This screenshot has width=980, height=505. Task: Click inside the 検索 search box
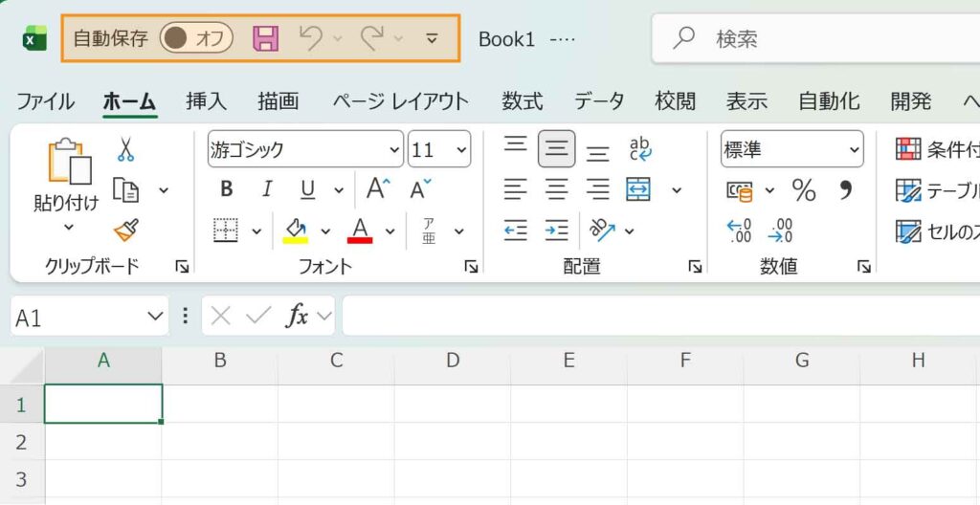[x=823, y=38]
